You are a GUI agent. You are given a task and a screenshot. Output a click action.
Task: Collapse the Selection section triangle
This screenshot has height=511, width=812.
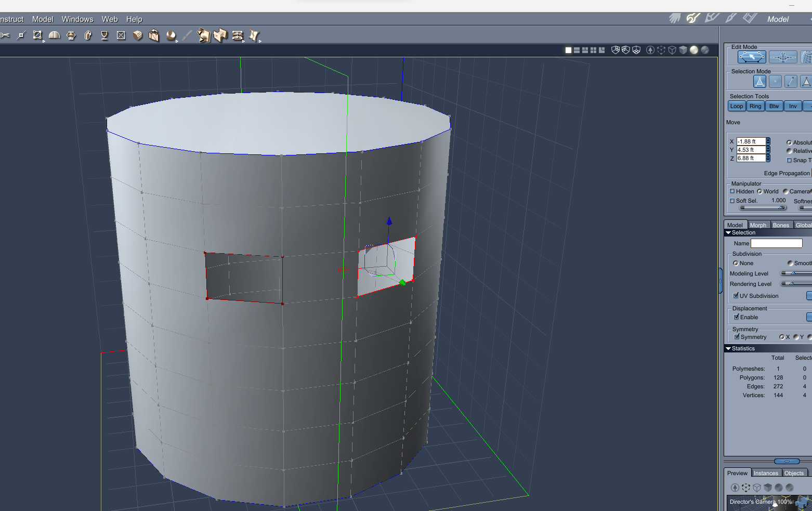[x=728, y=233]
